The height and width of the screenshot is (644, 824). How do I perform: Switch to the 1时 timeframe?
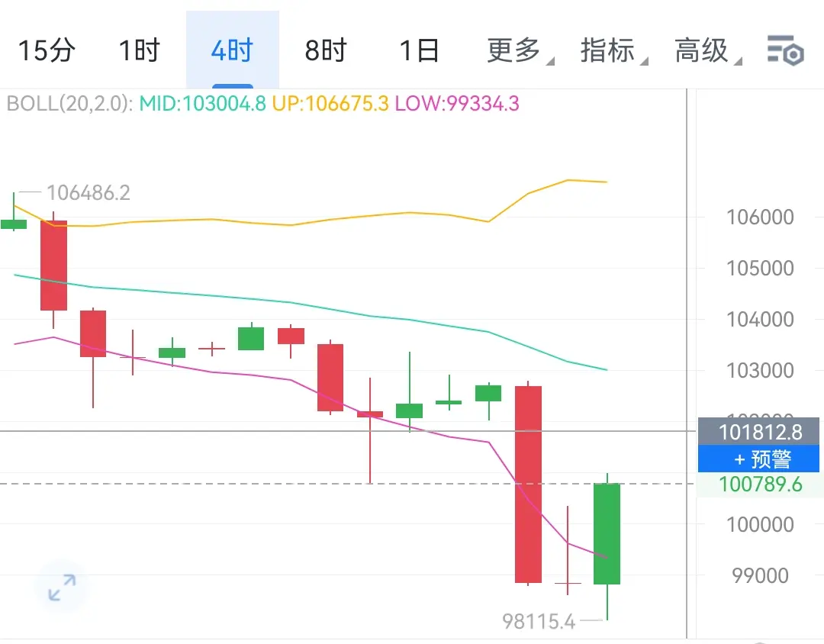pyautogui.click(x=140, y=50)
